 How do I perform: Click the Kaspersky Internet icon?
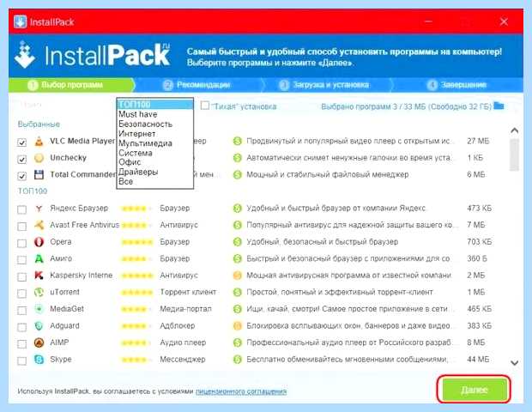point(39,276)
